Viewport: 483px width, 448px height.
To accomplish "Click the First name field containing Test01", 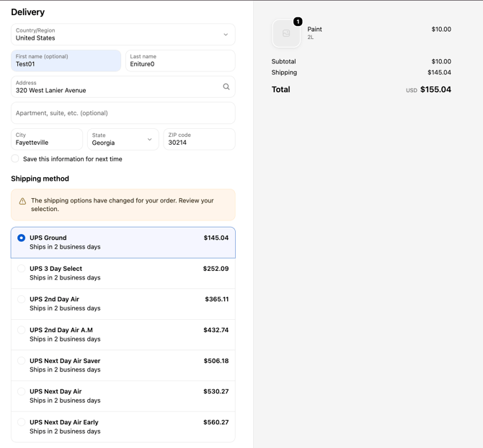I will point(66,61).
